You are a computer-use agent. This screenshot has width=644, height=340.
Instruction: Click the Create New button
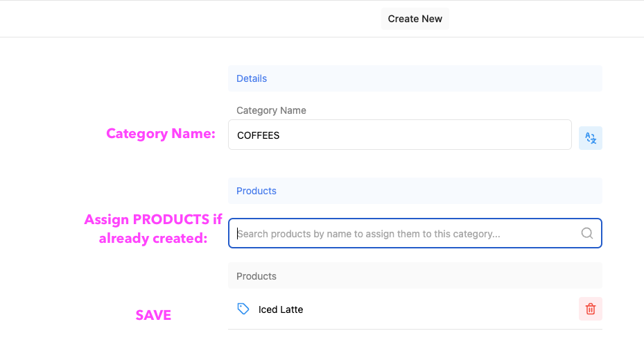click(415, 19)
